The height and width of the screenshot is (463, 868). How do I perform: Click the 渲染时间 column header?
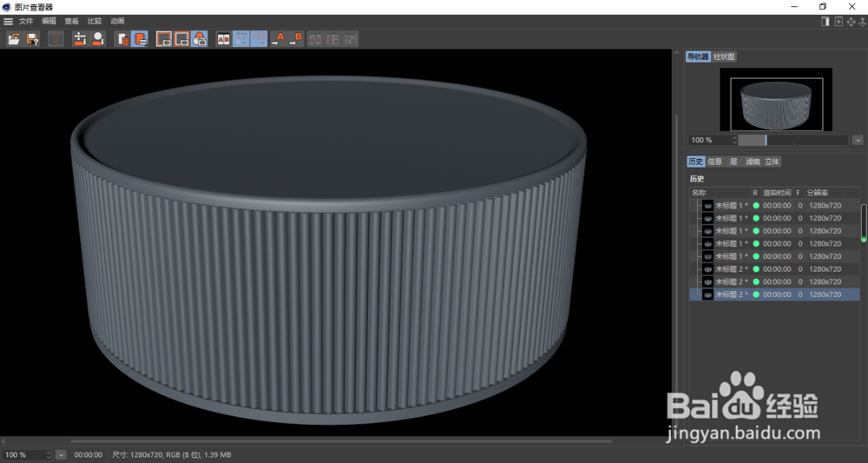tap(777, 193)
